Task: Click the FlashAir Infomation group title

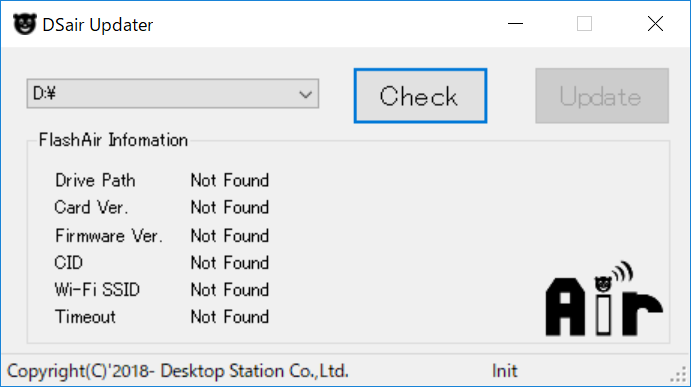Action: 113,140
